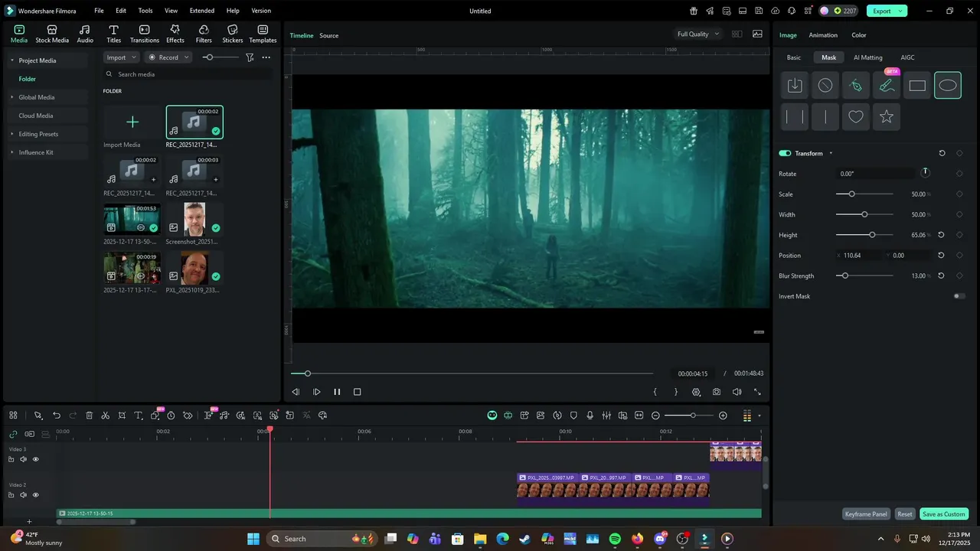980x551 pixels.
Task: Select the single line mask
Action: pos(825,116)
